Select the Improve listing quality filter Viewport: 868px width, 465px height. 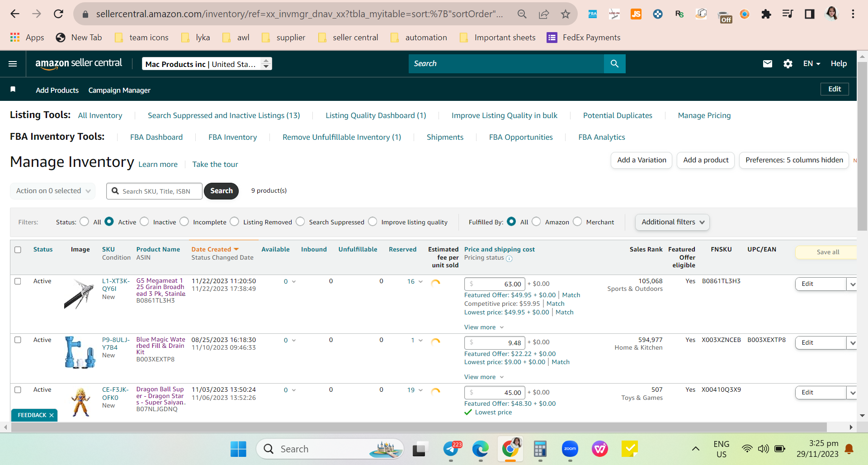[x=373, y=222]
